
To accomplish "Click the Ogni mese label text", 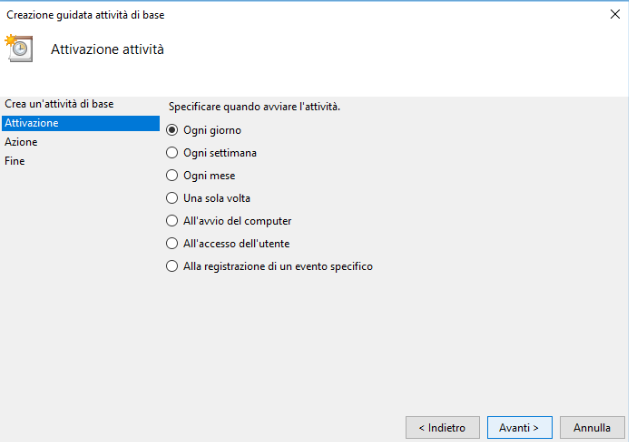I will pos(209,176).
